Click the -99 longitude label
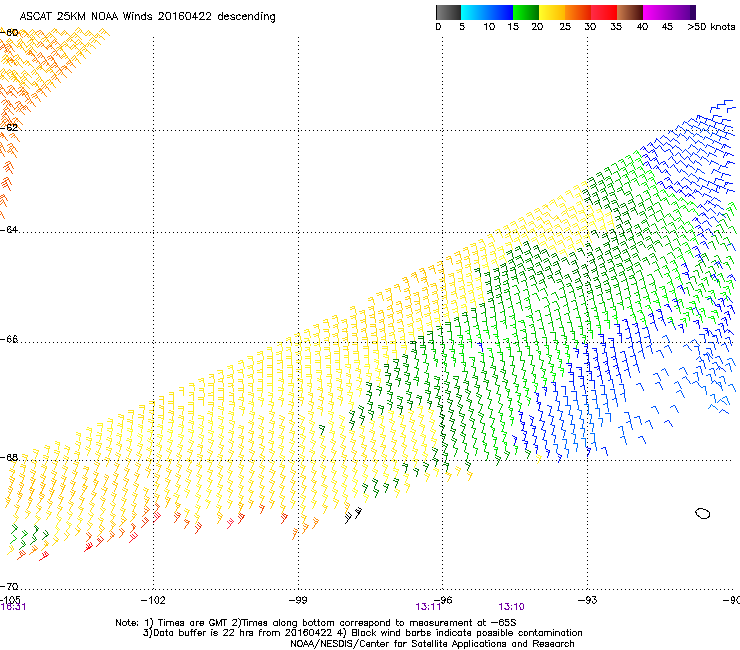This screenshot has width=740, height=650. point(298,600)
